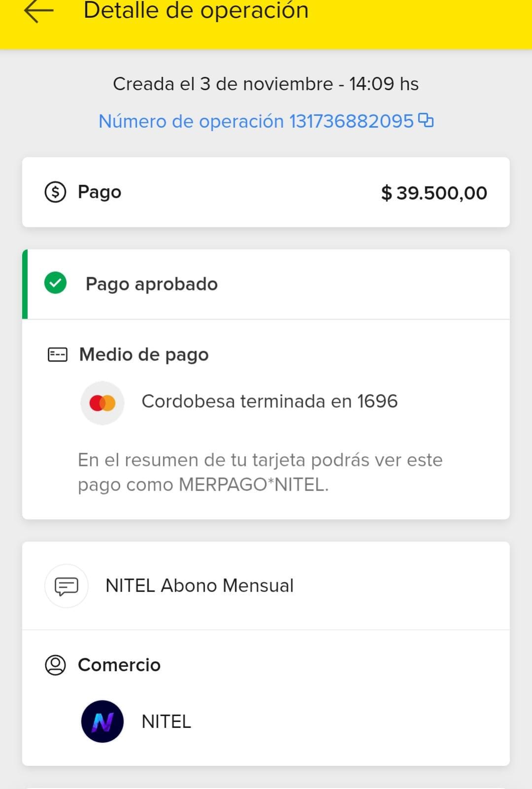Tap the user icon beside Comercio
Viewport: 532px width, 789px height.
pyautogui.click(x=55, y=665)
